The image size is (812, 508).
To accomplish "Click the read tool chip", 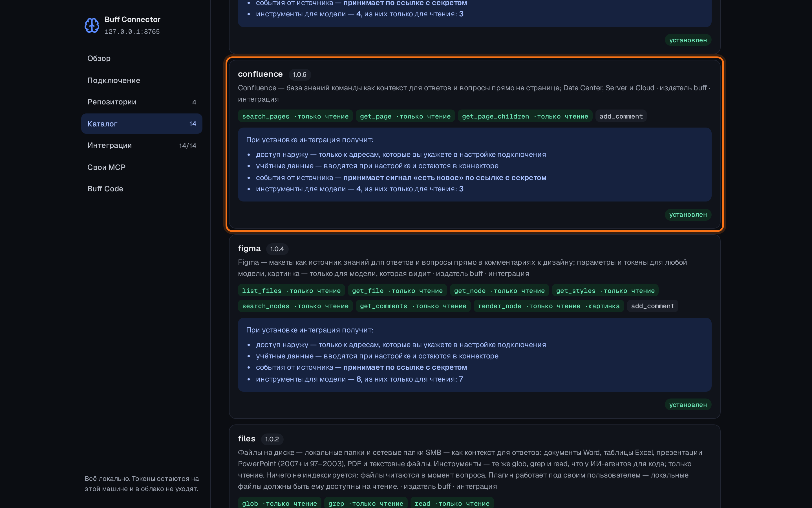I will pos(452,503).
